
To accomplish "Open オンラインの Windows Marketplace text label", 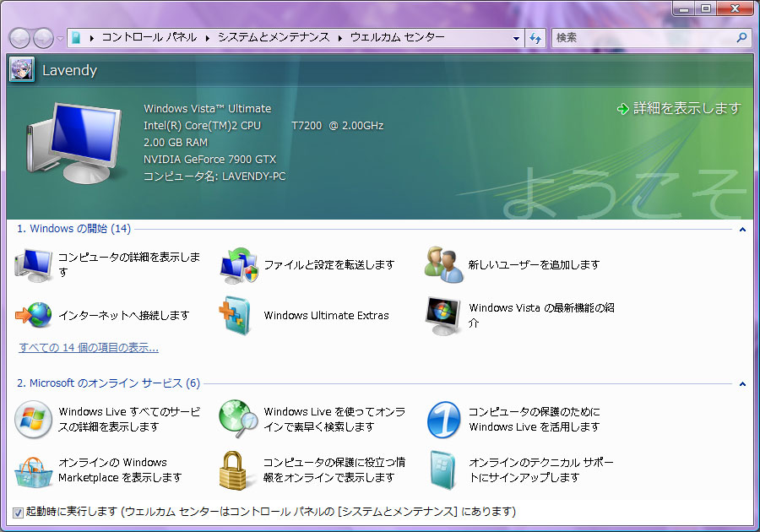I will pyautogui.click(x=120, y=470).
